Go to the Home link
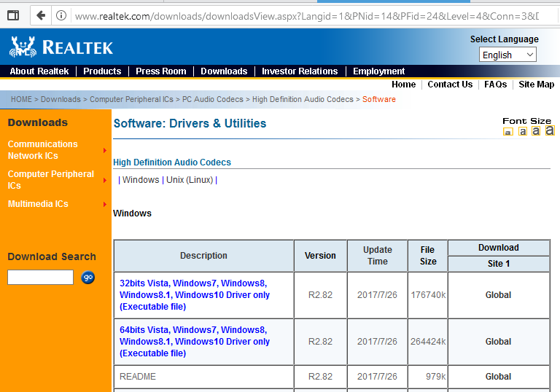This screenshot has width=560, height=392. pos(403,85)
